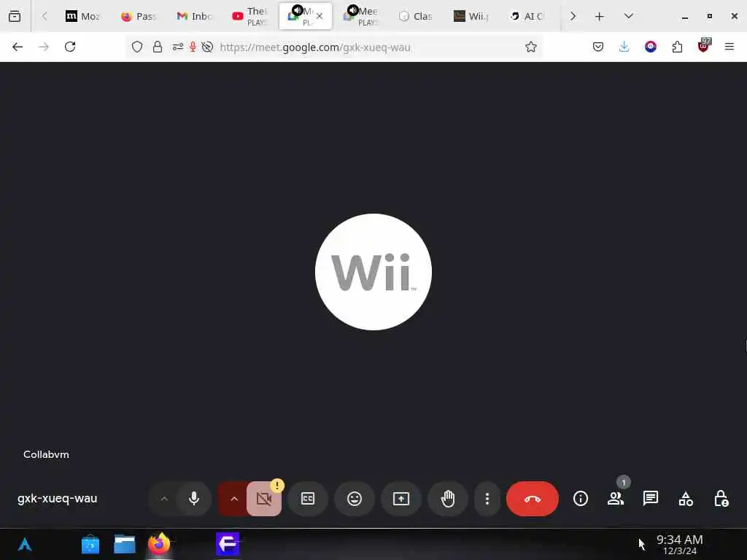Click the microphone permission indicator in URL bar
The image size is (747, 560).
(193, 47)
